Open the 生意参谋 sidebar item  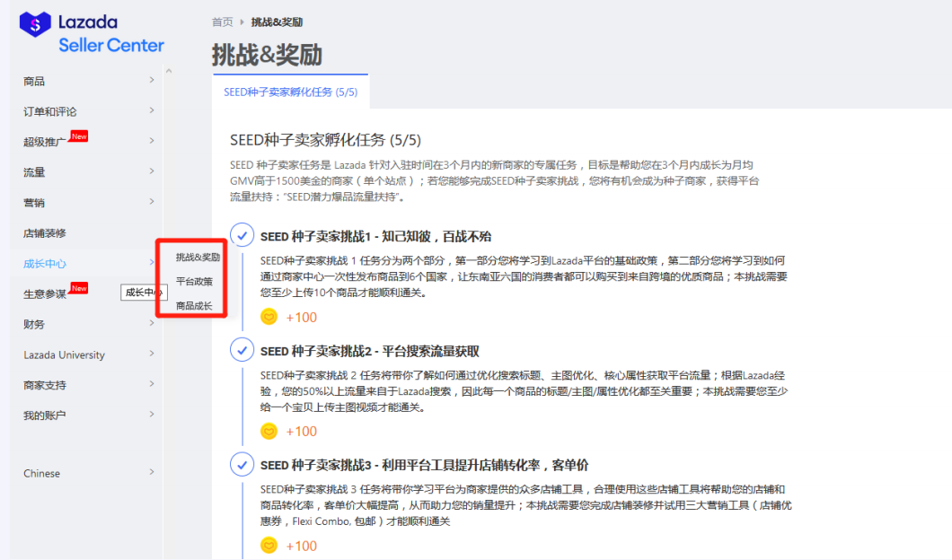(45, 294)
